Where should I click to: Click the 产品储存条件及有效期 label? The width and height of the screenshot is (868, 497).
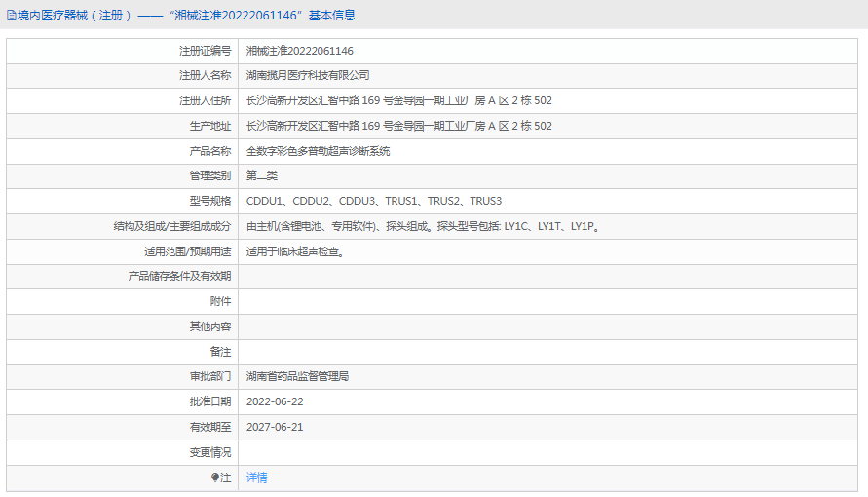click(180, 276)
